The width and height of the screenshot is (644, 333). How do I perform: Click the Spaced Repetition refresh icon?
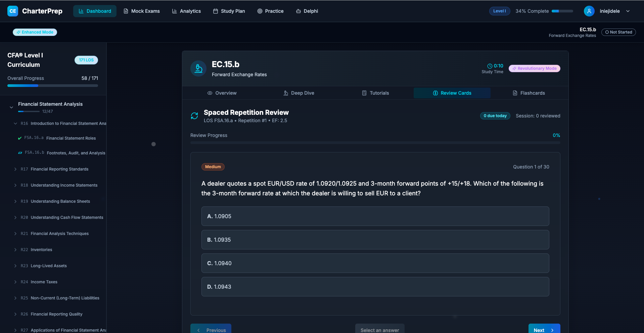pyautogui.click(x=194, y=116)
